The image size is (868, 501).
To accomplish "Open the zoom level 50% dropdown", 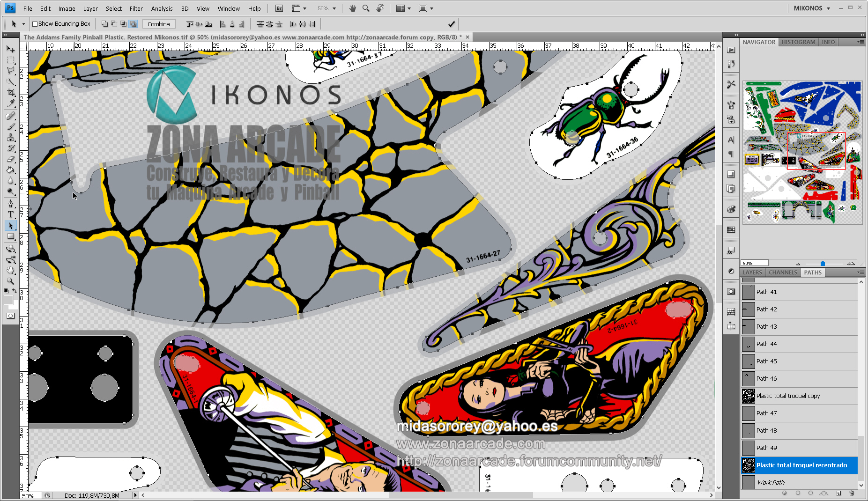I will [327, 8].
